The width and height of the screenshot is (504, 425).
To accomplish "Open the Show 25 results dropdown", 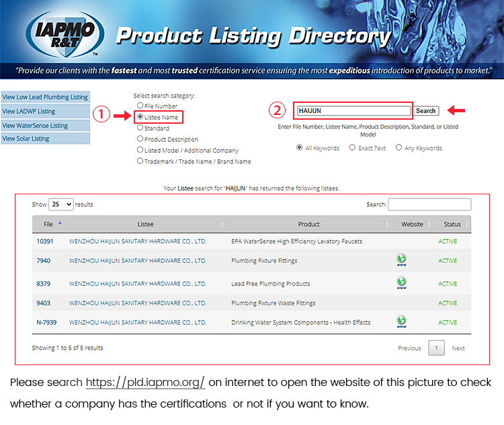I will [60, 204].
